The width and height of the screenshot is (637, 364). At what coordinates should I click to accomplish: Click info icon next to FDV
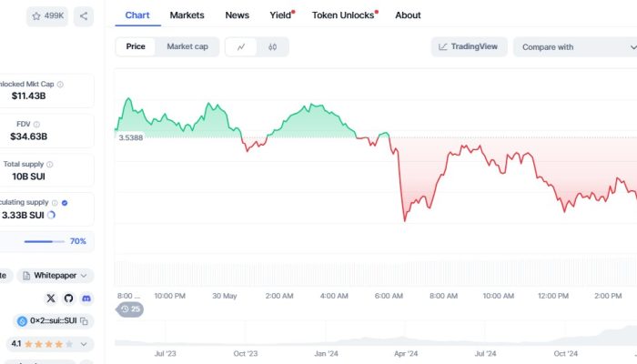point(36,124)
